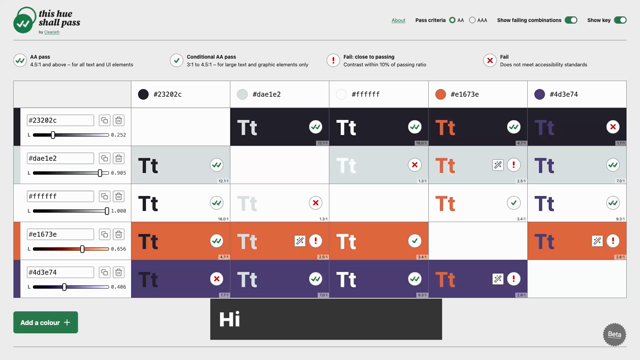Delete the #e1673e colour row
This screenshot has width=640, height=360.
(119, 234)
